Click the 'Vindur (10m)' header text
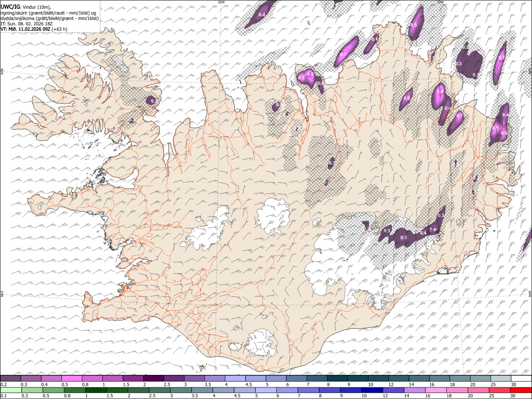The height and width of the screenshot is (399, 532). click(36, 7)
